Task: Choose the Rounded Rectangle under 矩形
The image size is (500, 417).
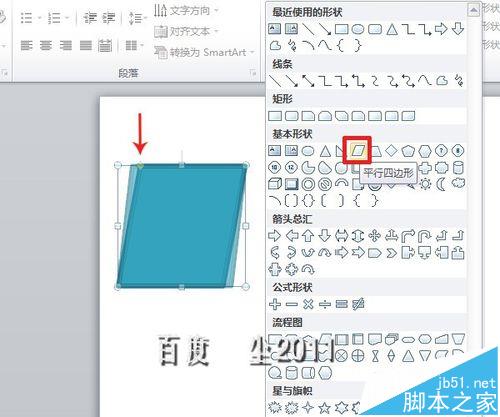Action: (x=292, y=116)
